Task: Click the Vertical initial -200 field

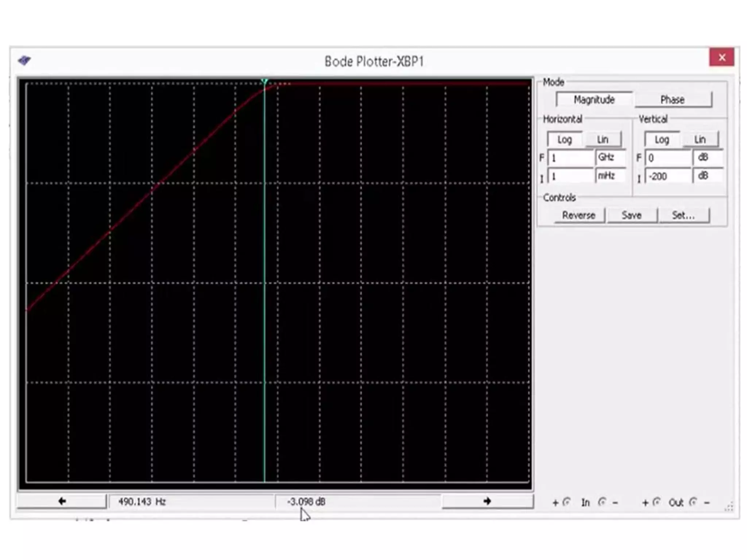Action: (667, 176)
